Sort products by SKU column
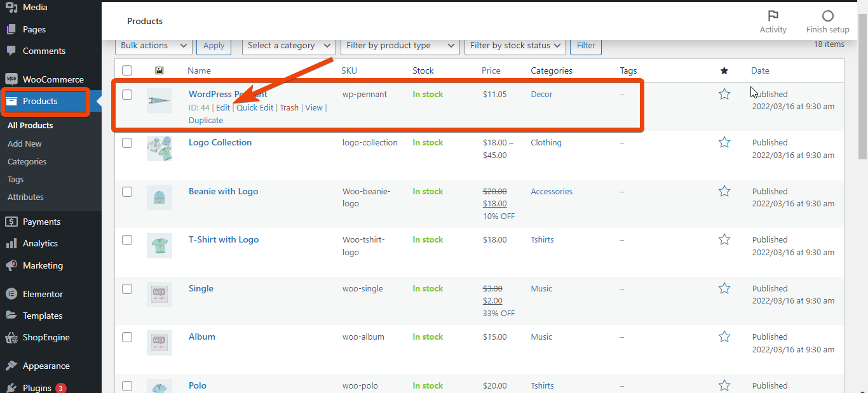The width and height of the screenshot is (868, 393). point(349,70)
